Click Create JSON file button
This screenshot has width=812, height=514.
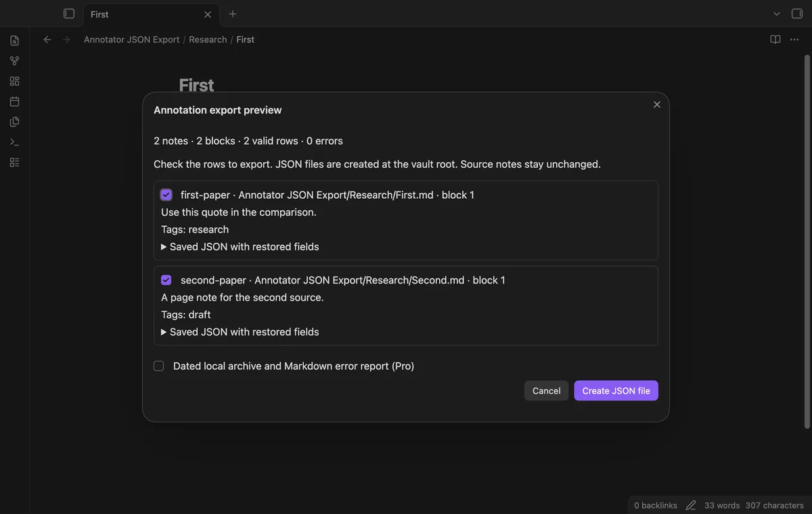[616, 391]
